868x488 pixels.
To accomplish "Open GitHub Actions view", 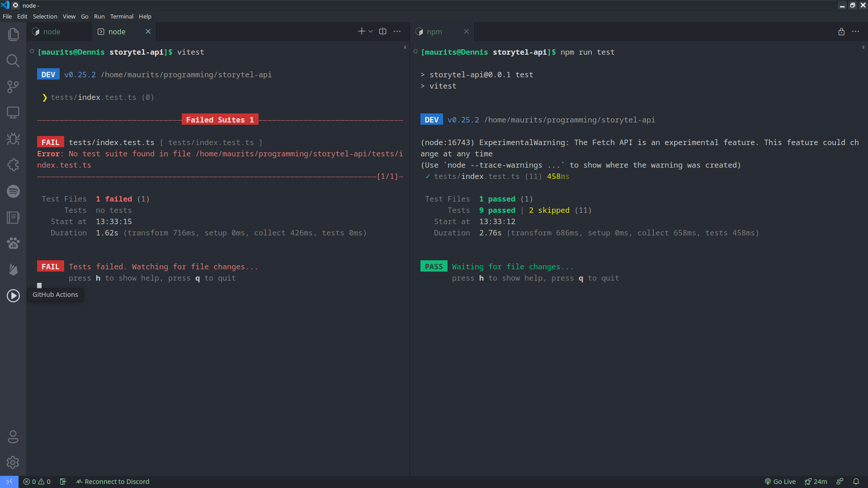I will pos(13,296).
